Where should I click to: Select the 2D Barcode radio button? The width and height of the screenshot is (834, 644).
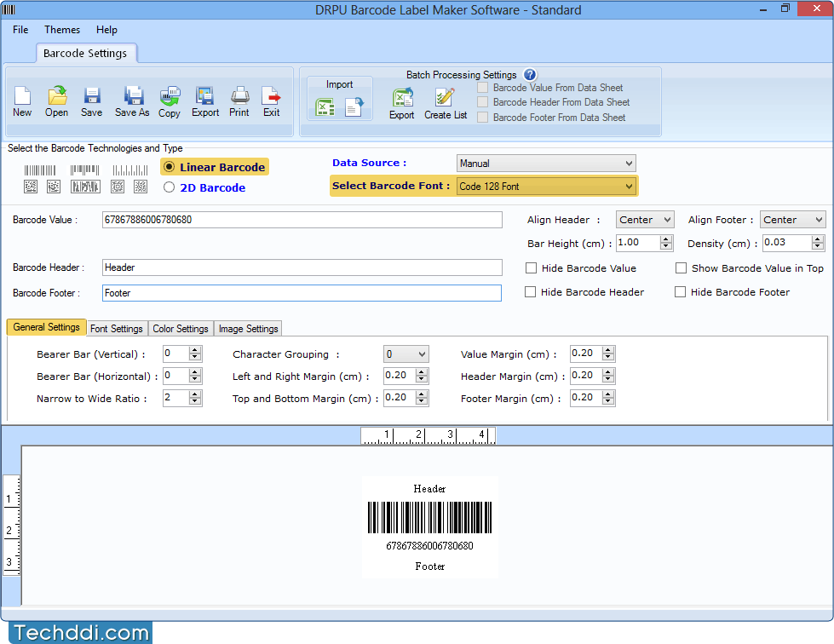tap(170, 187)
